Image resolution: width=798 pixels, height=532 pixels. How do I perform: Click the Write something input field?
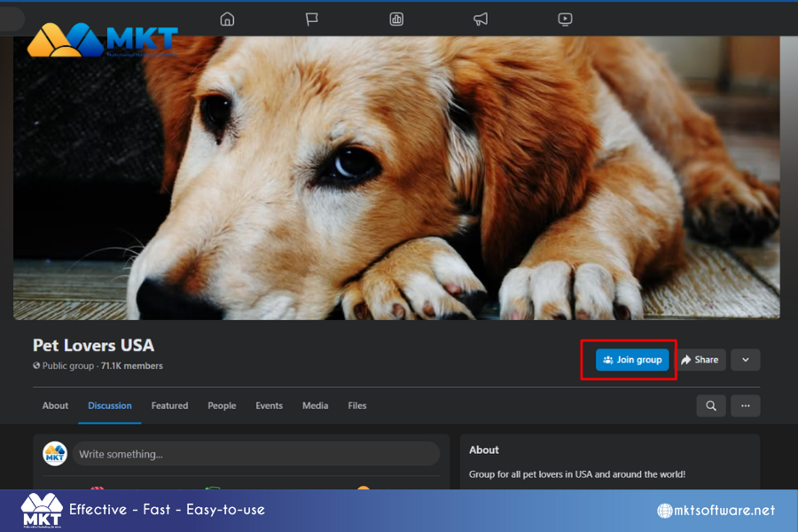256,454
